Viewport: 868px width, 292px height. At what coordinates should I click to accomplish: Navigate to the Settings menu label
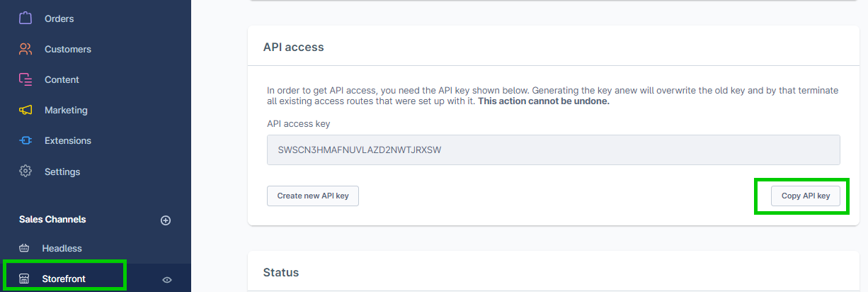tap(62, 172)
